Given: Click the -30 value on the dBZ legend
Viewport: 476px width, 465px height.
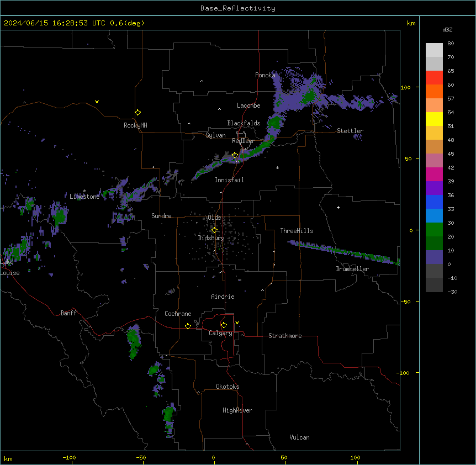Looking at the screenshot, I should point(452,292).
